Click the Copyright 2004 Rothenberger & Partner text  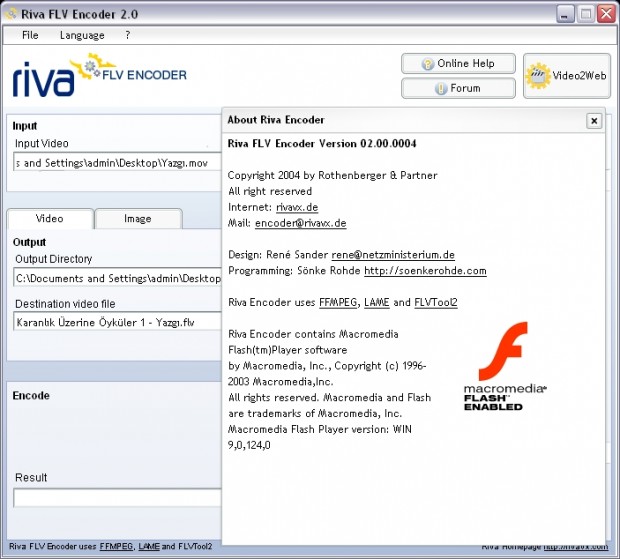point(333,175)
